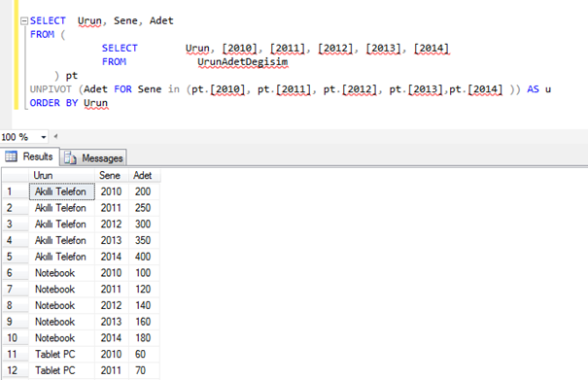Click Sene 2014 in Notebook row 10
Image resolution: width=588 pixels, height=380 pixels.
tap(112, 338)
